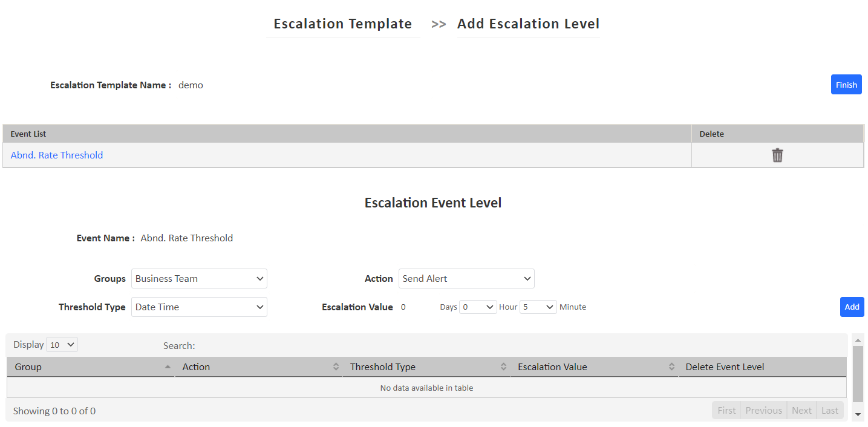Click the Action column sort icon
868x427 pixels.
[x=337, y=367]
